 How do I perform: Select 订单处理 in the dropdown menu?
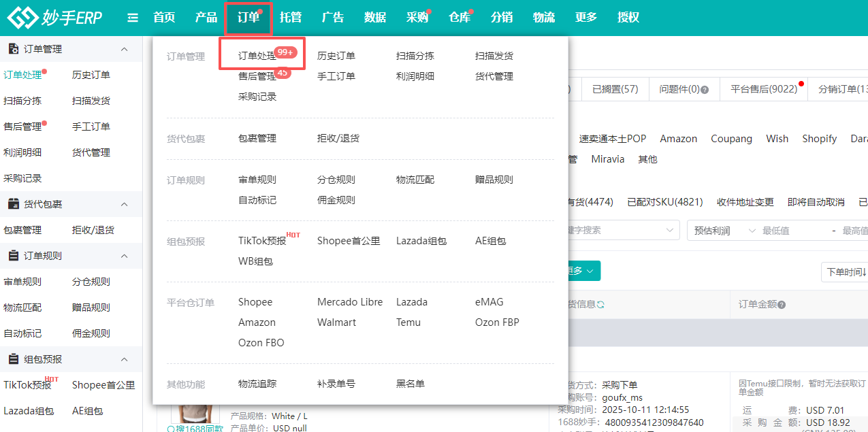point(257,56)
